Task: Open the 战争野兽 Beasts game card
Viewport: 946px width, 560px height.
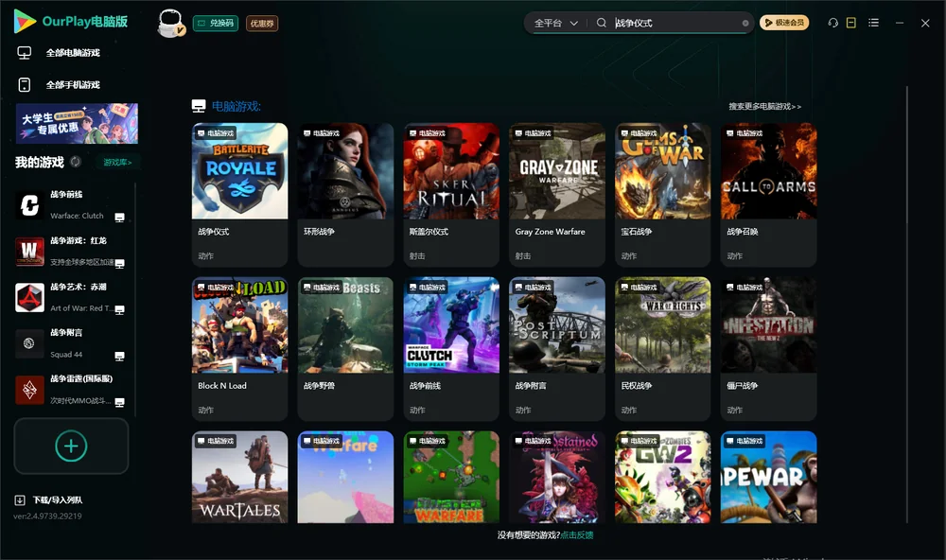Action: (345, 348)
